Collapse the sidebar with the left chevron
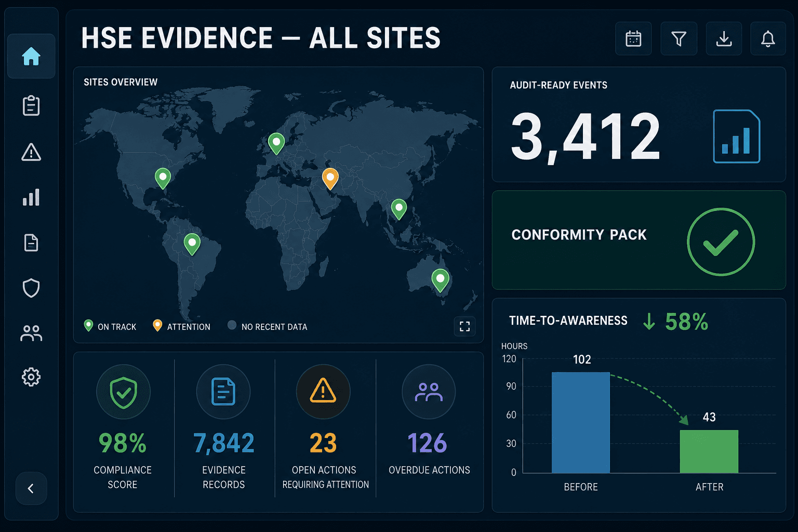 31,488
